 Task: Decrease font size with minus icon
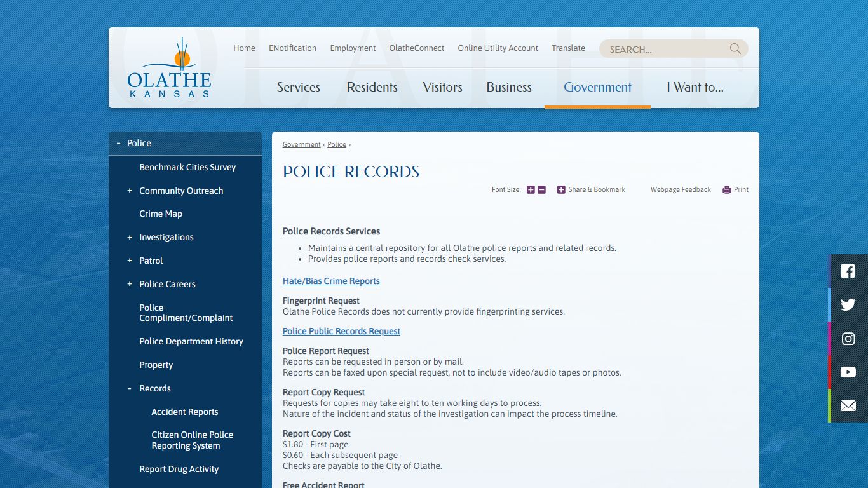tap(541, 189)
